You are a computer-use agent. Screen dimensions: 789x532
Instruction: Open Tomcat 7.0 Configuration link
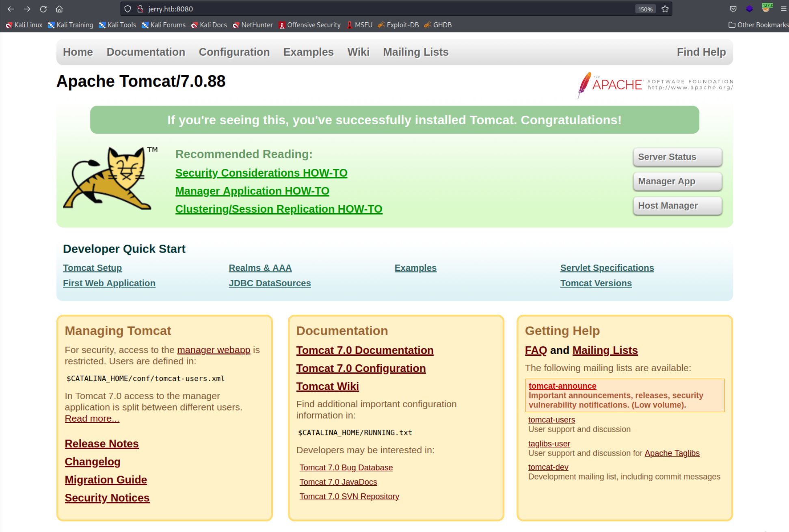[x=361, y=368]
